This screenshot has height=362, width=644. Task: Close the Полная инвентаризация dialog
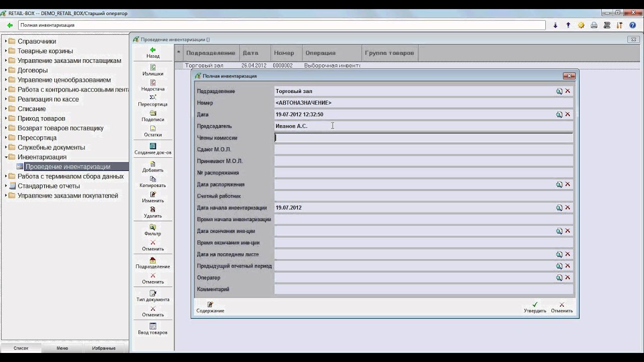[569, 76]
